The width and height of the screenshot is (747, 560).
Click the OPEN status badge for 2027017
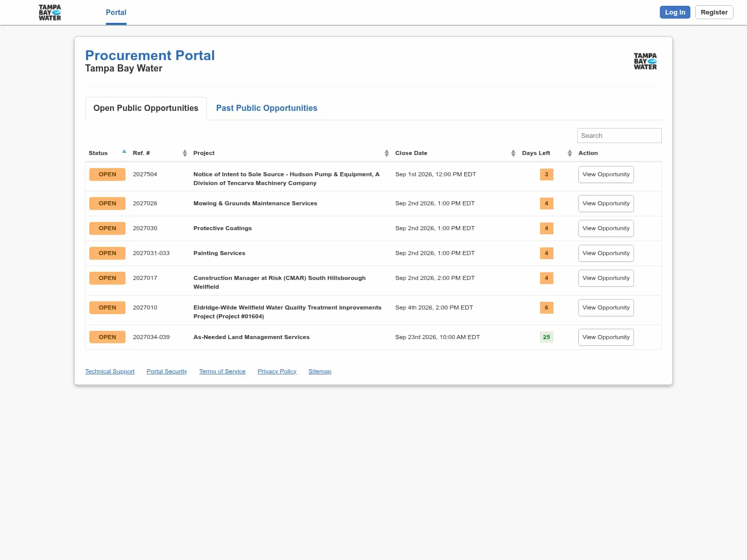(x=107, y=278)
